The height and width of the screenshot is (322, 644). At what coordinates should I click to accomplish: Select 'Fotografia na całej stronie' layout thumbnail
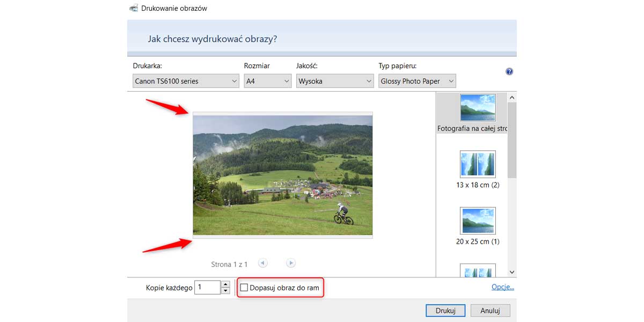(x=478, y=108)
